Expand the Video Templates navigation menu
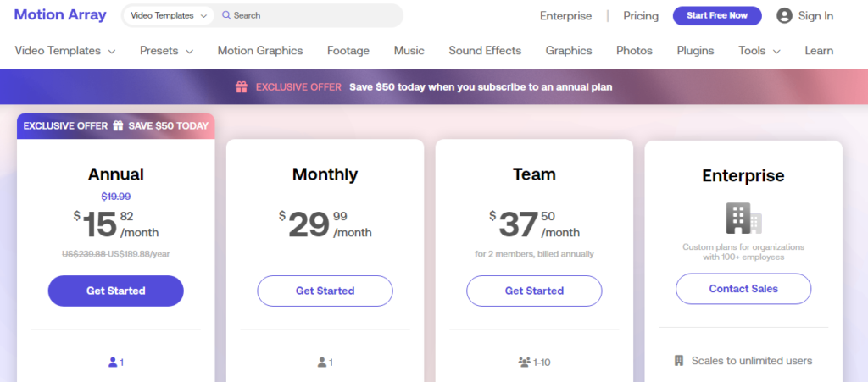Viewport: 868px width, 382px height. coord(65,51)
